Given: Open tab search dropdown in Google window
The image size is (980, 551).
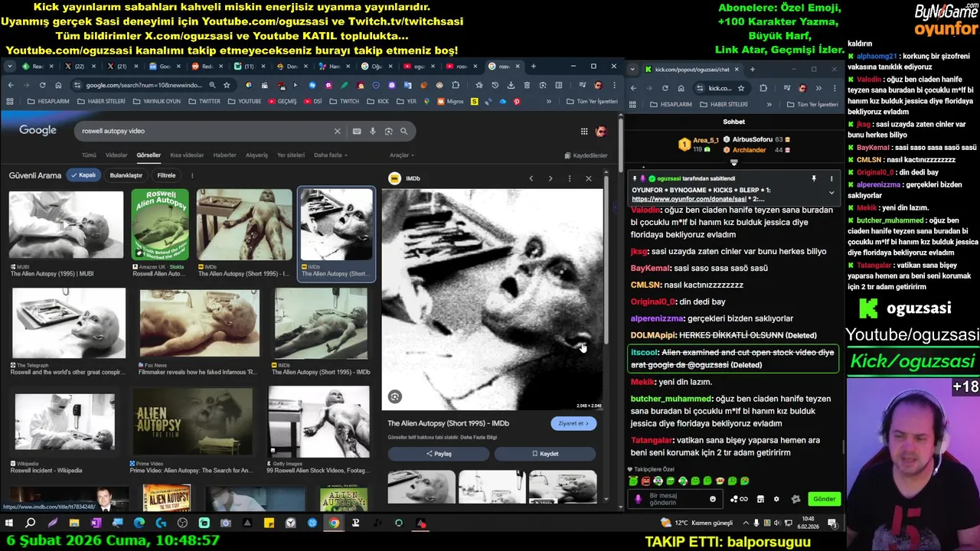Looking at the screenshot, I should click(10, 67).
